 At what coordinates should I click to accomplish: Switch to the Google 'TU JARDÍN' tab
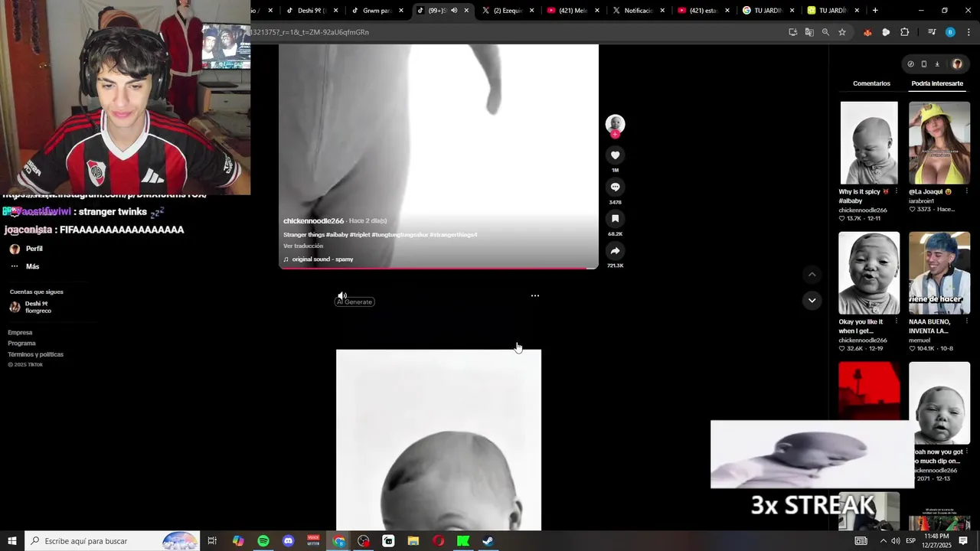(768, 11)
